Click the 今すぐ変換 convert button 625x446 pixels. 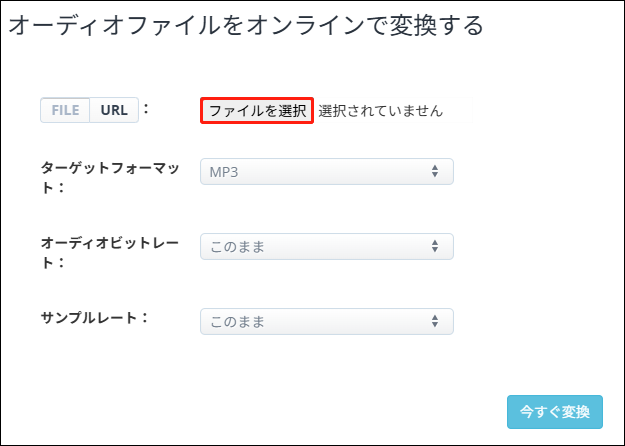[x=555, y=412]
